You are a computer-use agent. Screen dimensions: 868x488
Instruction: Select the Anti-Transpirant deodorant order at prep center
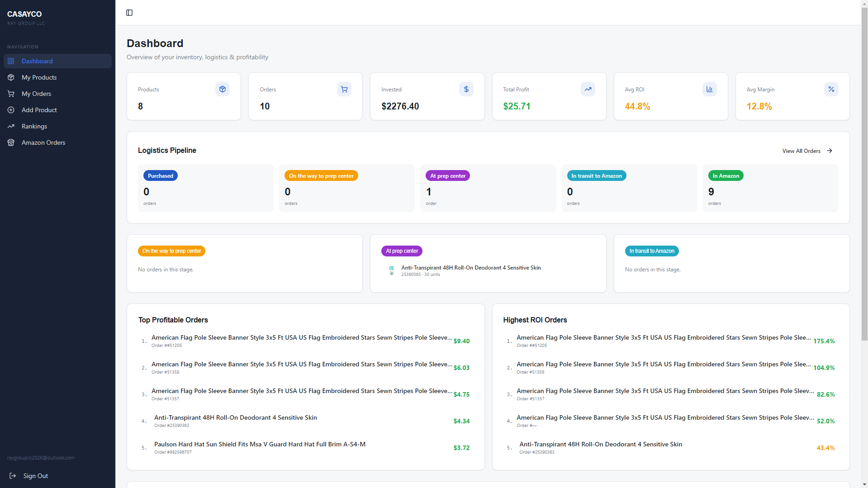click(x=488, y=270)
